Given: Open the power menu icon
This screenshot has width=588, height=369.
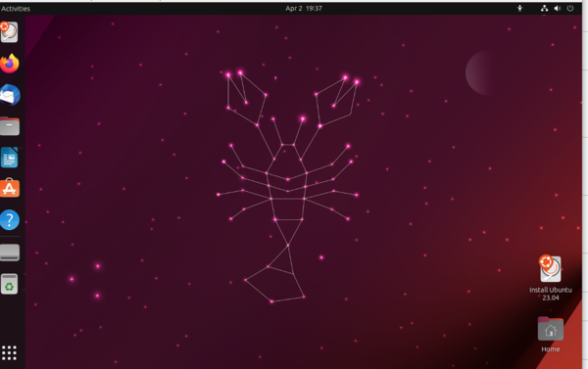Looking at the screenshot, I should (x=570, y=8).
